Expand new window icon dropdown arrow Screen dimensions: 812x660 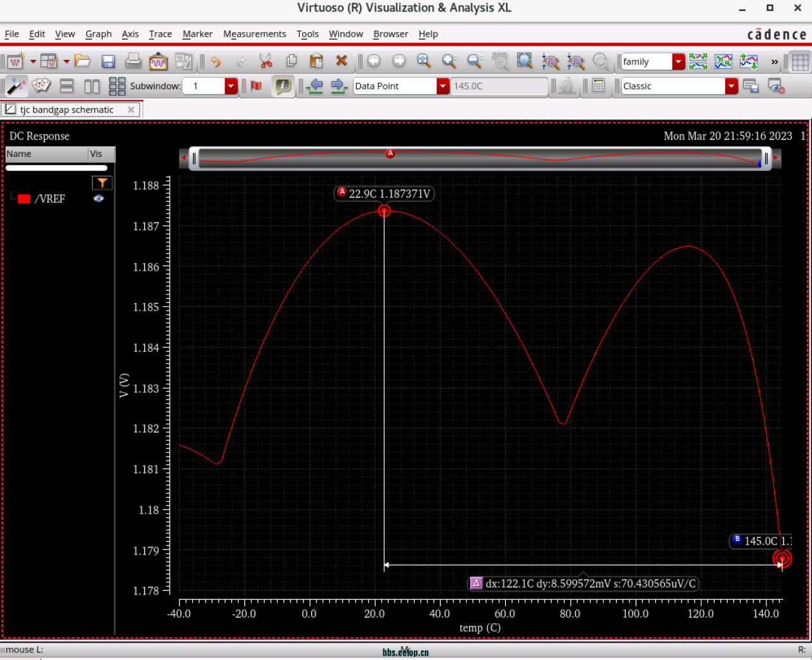coord(33,62)
